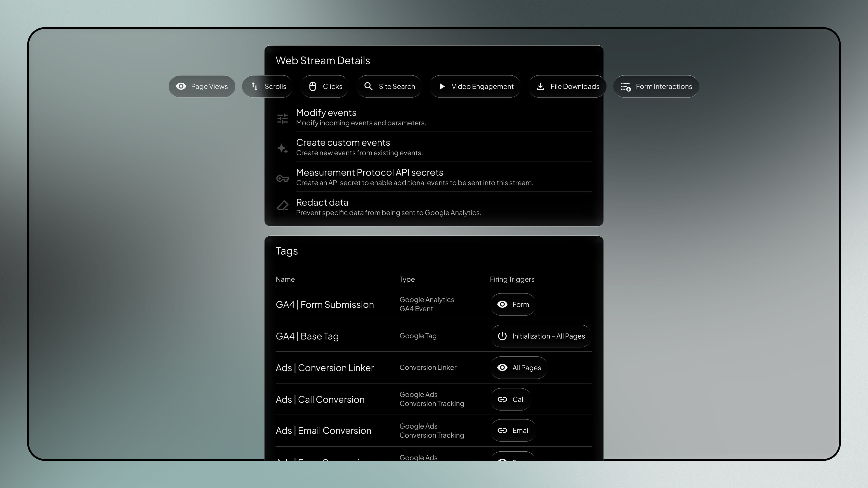Toggle the Clicks measurement chip
868x488 pixels.
[x=325, y=87]
